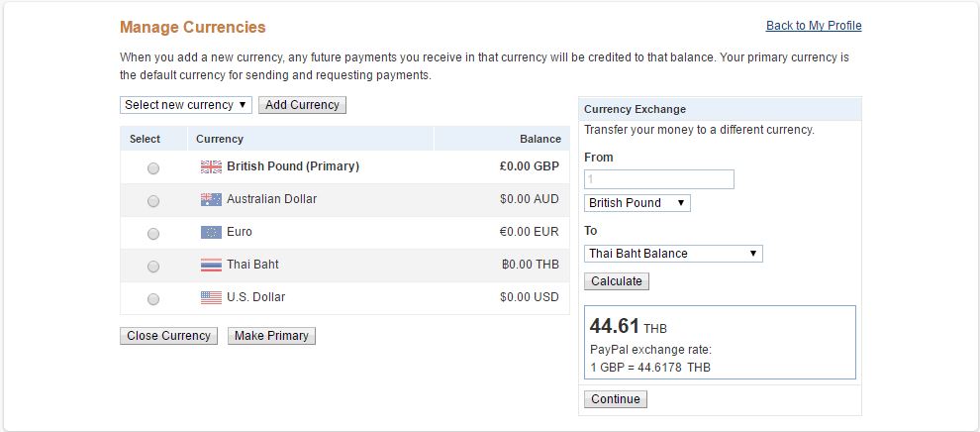
Task: Click the U.S. flag icon
Action: (x=211, y=297)
